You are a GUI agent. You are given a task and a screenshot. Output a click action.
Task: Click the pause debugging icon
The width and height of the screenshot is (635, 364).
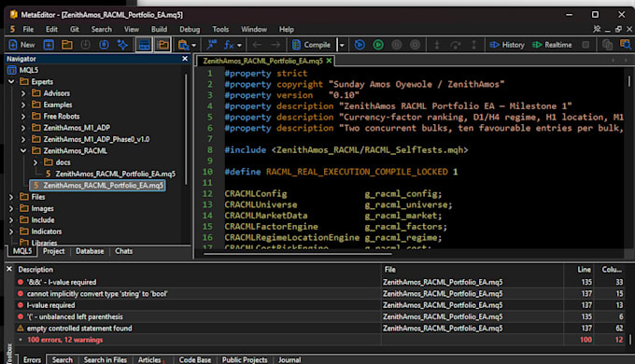397,45
